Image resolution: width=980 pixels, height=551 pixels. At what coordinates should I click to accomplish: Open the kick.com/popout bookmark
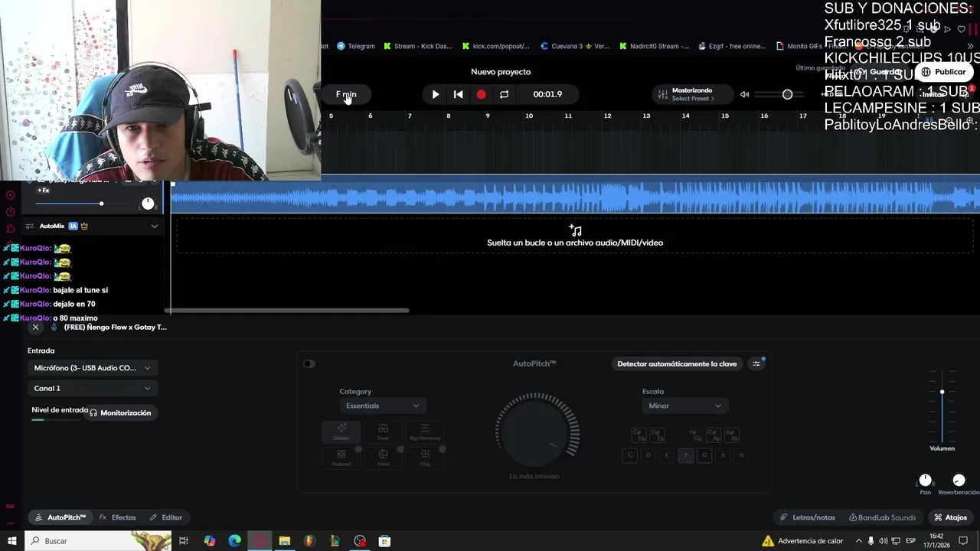pyautogui.click(x=496, y=46)
